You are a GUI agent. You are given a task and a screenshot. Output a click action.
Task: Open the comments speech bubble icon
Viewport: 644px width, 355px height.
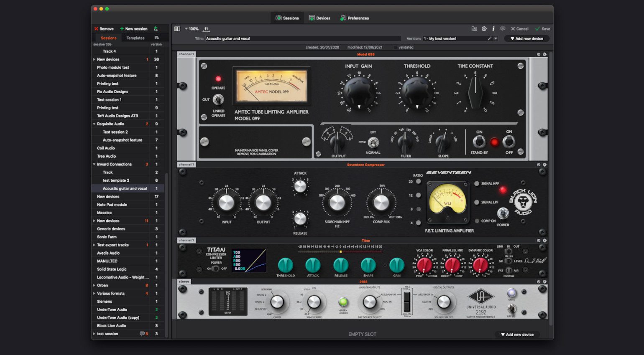(x=503, y=29)
